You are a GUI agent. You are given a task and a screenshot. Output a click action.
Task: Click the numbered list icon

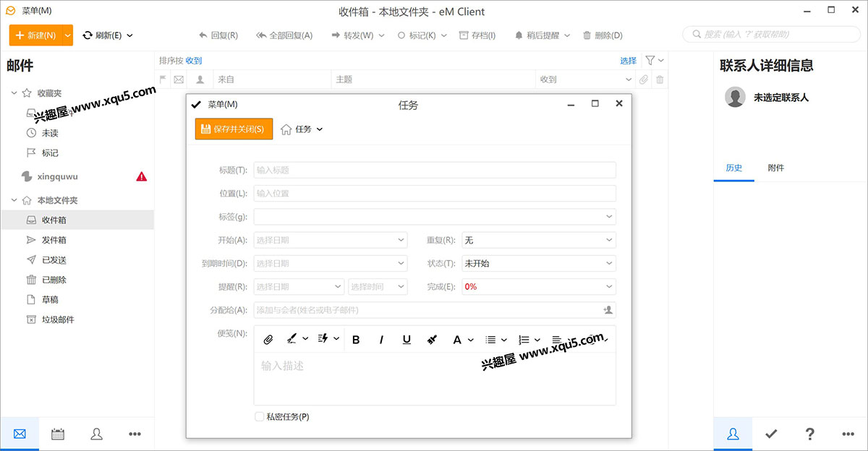pyautogui.click(x=524, y=340)
